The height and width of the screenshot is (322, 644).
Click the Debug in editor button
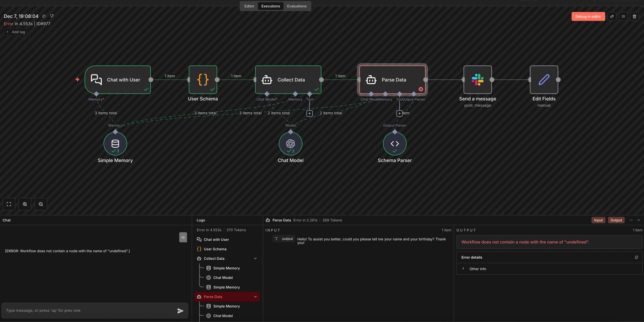(588, 16)
